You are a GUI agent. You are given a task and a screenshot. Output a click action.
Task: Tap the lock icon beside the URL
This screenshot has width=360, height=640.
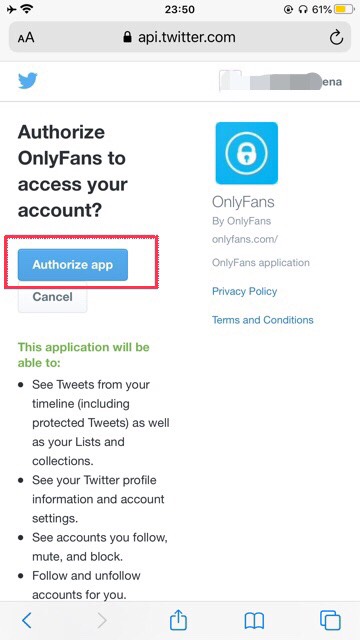128,38
